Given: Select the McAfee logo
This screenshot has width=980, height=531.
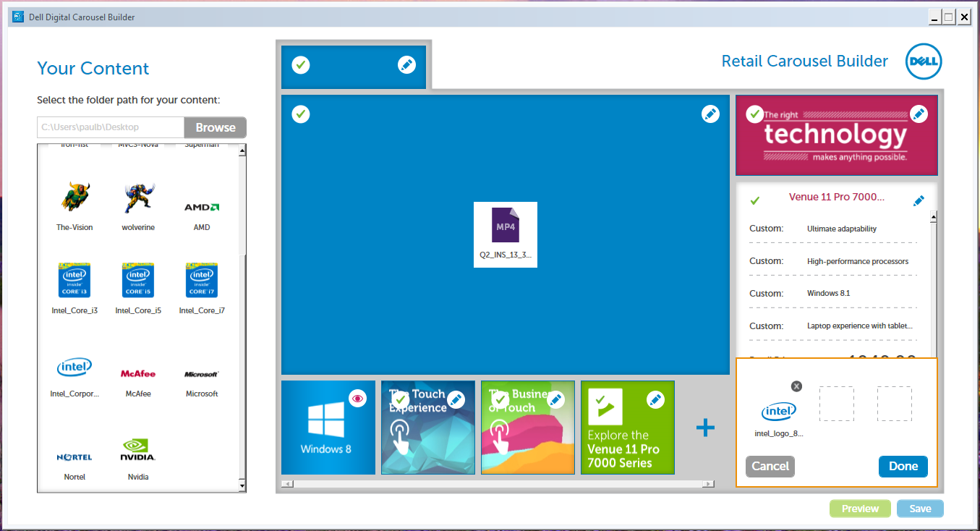Looking at the screenshot, I should click(138, 374).
